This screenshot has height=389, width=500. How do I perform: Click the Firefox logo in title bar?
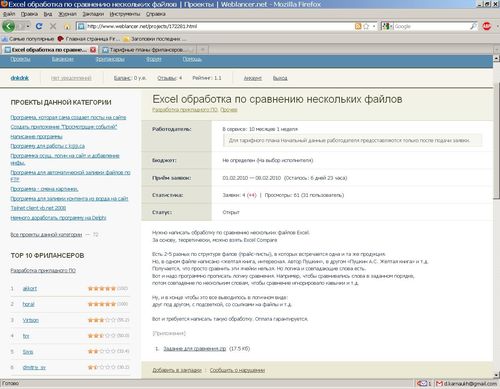(x=4, y=4)
